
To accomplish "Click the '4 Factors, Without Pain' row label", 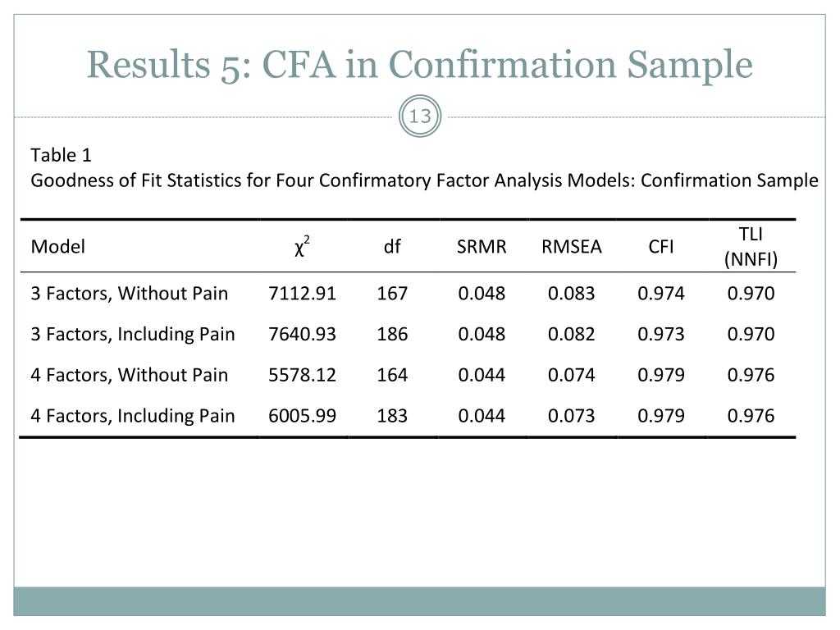I will click(130, 376).
